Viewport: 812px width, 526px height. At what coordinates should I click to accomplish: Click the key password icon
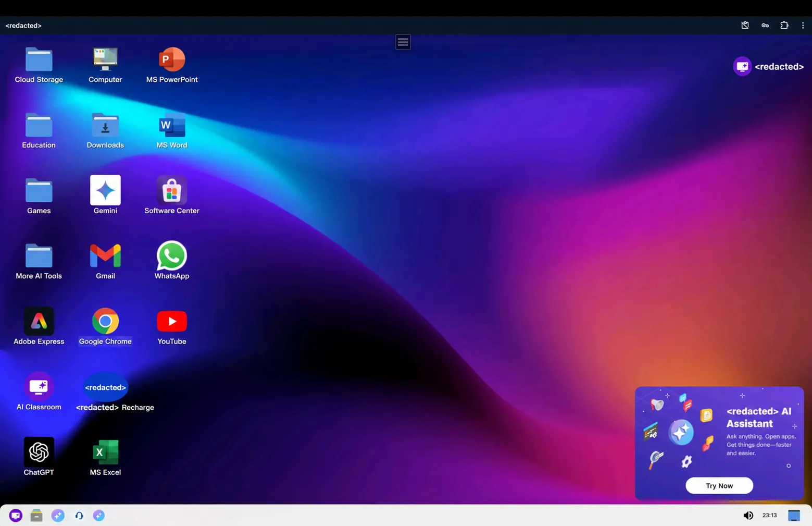tap(765, 25)
